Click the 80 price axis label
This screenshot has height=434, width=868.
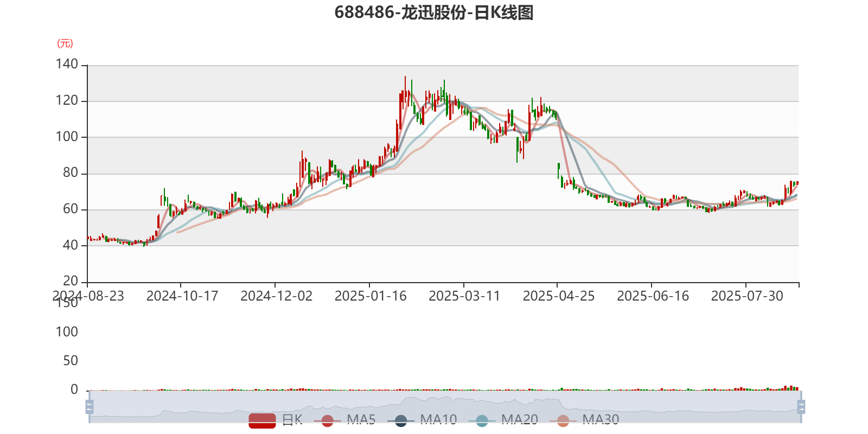[x=71, y=173]
